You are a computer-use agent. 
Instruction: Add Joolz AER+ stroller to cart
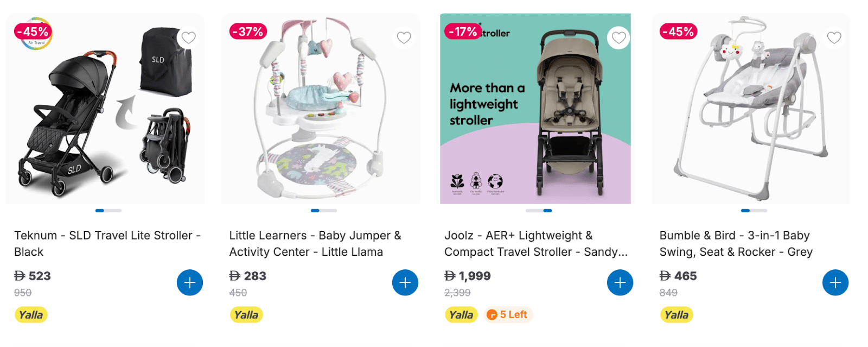[620, 282]
